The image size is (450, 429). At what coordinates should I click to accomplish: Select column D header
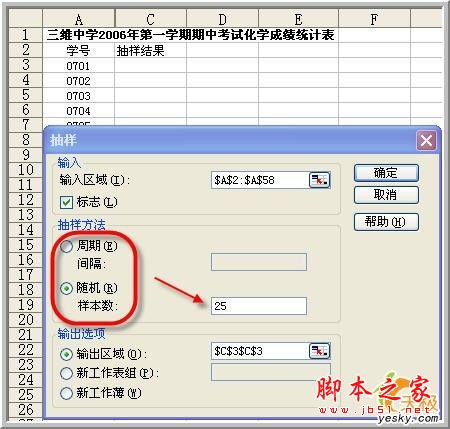tap(222, 19)
